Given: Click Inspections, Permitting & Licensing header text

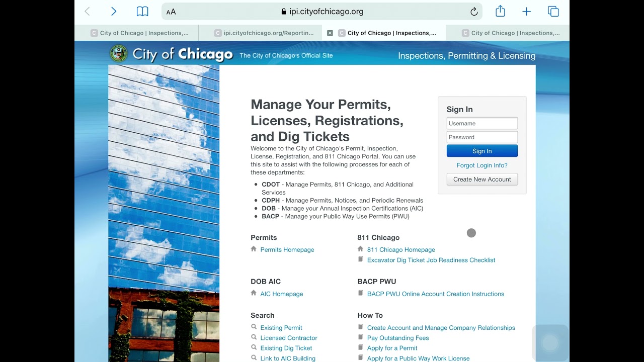Looking at the screenshot, I should coord(467,56).
